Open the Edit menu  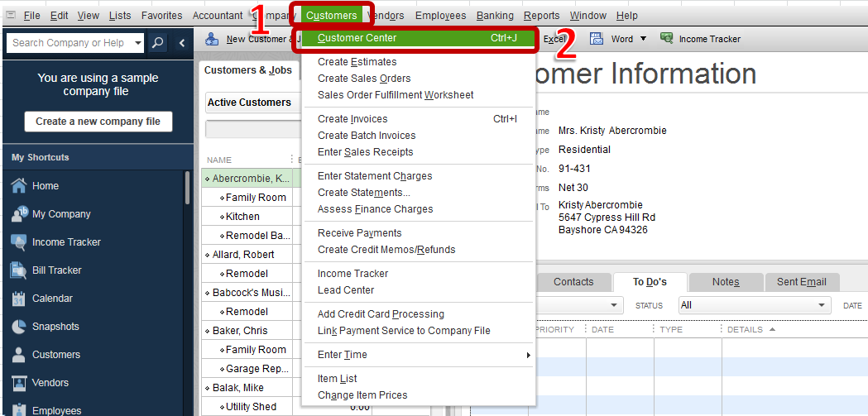[x=60, y=16]
